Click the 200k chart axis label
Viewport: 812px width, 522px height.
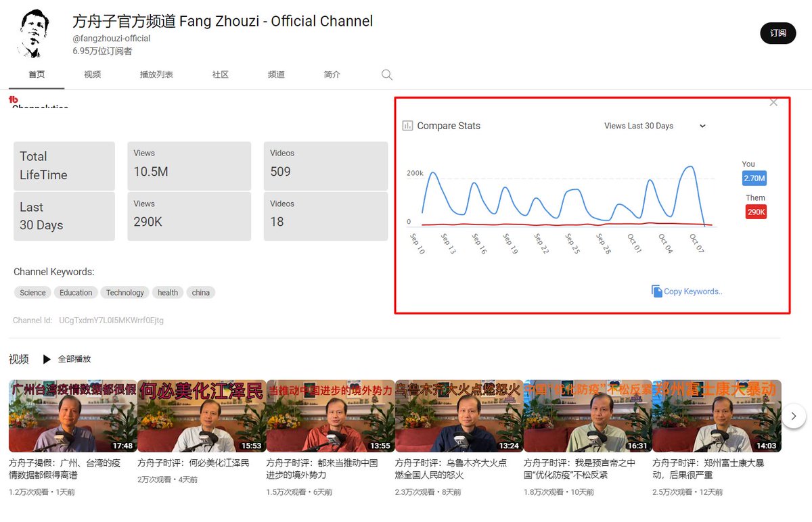click(x=415, y=174)
